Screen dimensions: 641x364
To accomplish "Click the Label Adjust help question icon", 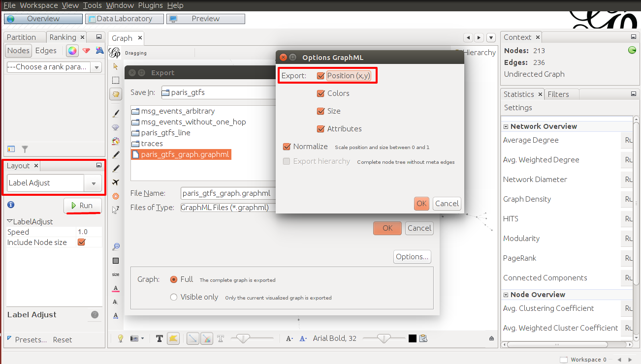I will pos(95,315).
